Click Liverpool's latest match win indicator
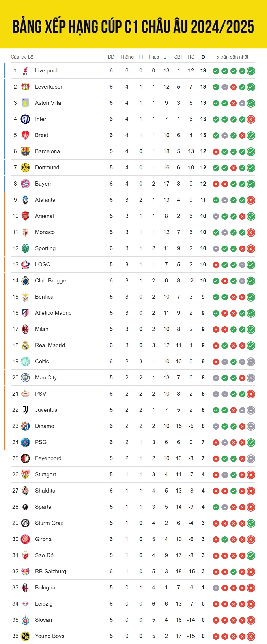This screenshot has width=267, height=644. click(x=251, y=71)
